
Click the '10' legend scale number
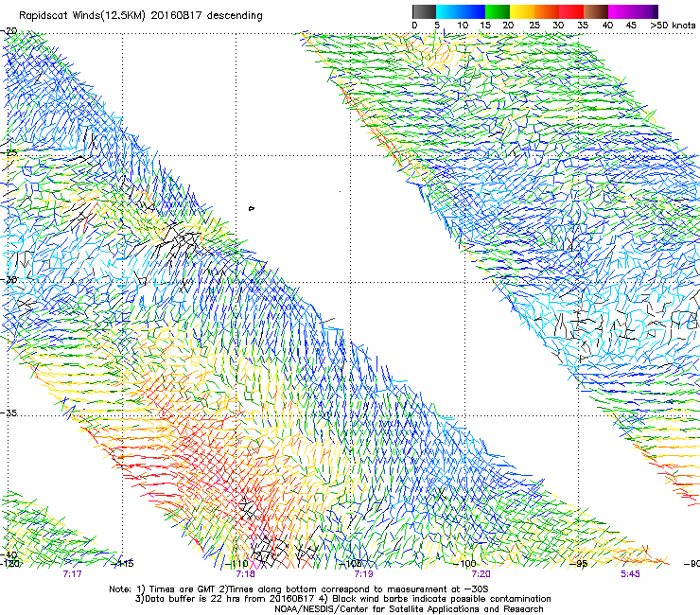click(463, 26)
